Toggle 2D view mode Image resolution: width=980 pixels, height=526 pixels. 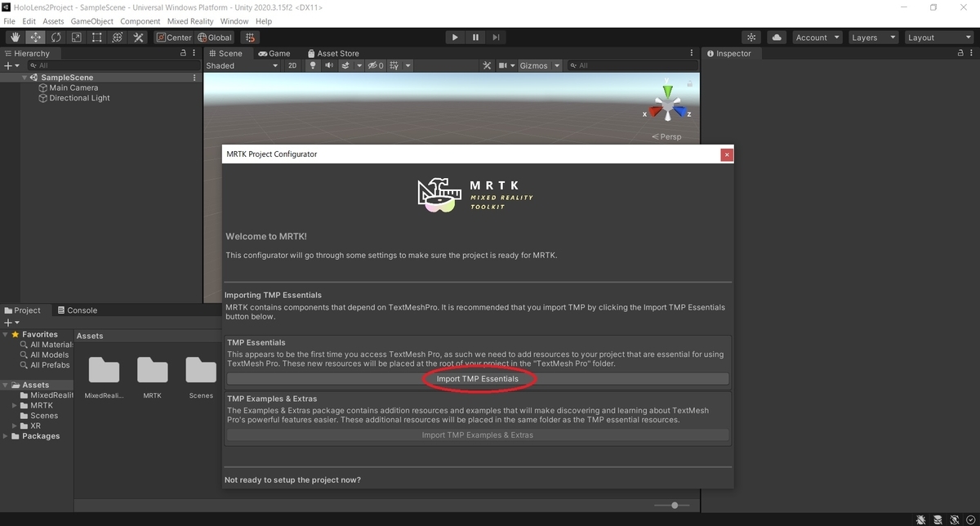point(292,65)
